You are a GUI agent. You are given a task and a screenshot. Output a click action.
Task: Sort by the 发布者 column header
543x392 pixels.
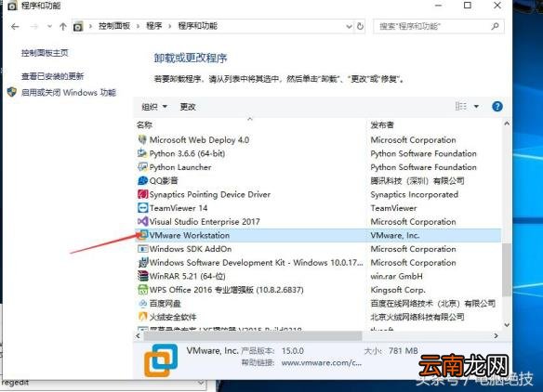[382, 124]
